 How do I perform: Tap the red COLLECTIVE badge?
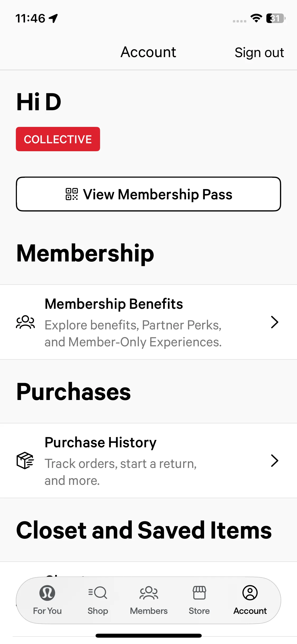coord(58,139)
